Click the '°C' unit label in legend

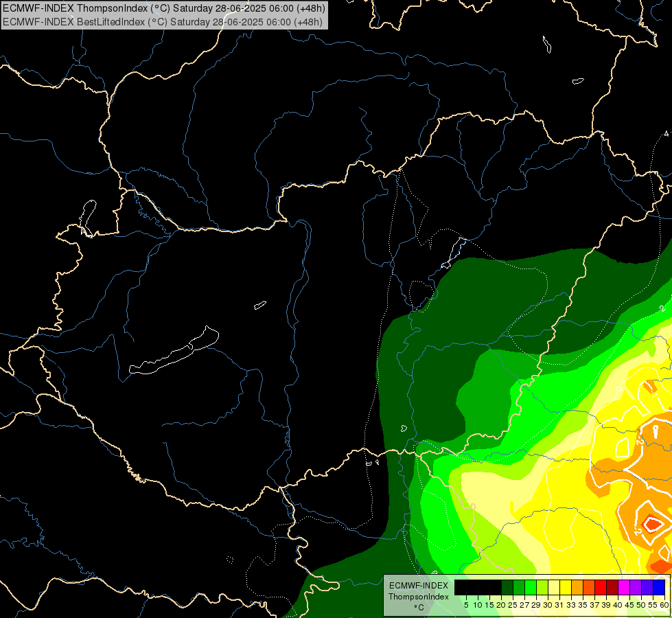point(419,608)
